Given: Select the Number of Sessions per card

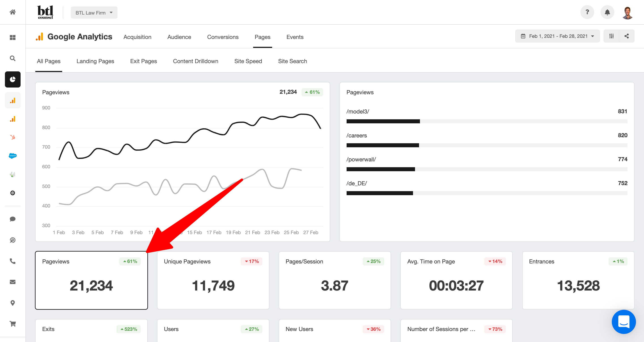Looking at the screenshot, I should pyautogui.click(x=456, y=331).
